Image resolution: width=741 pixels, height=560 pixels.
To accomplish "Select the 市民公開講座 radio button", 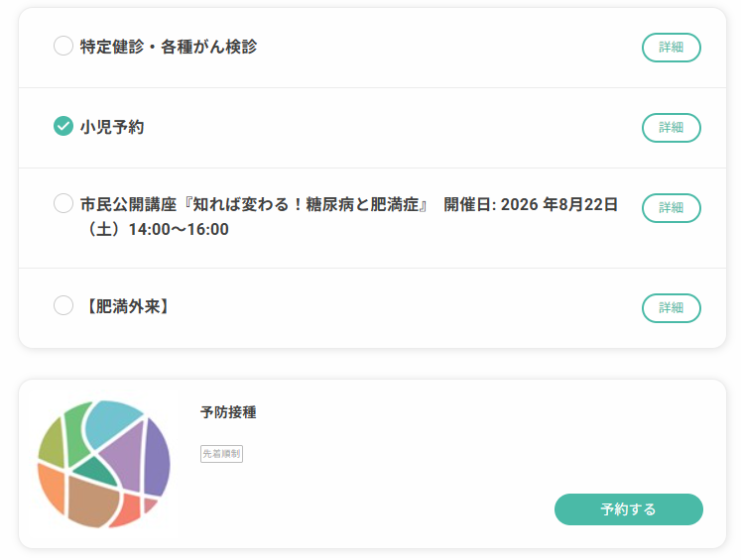I will [x=63, y=203].
